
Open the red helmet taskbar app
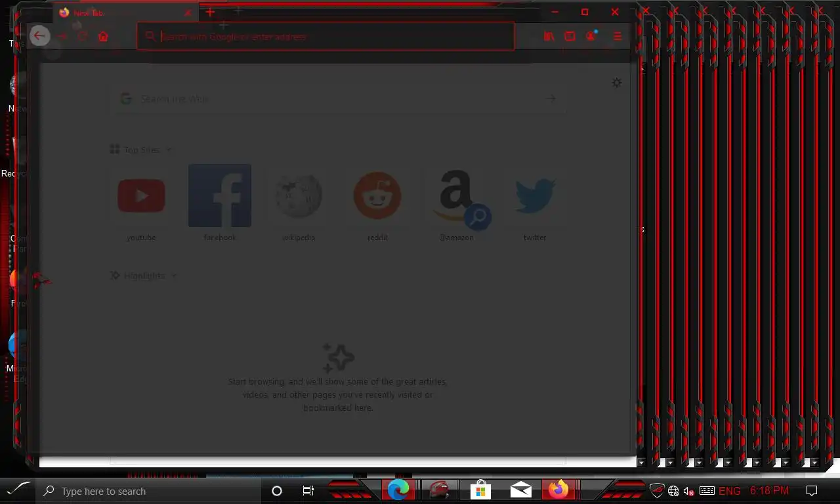[439, 490]
